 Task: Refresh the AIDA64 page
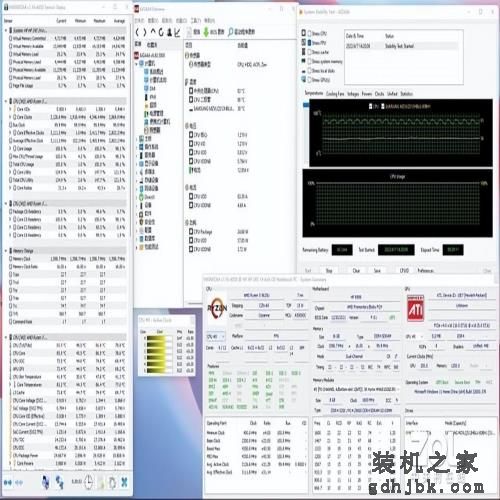161,32
